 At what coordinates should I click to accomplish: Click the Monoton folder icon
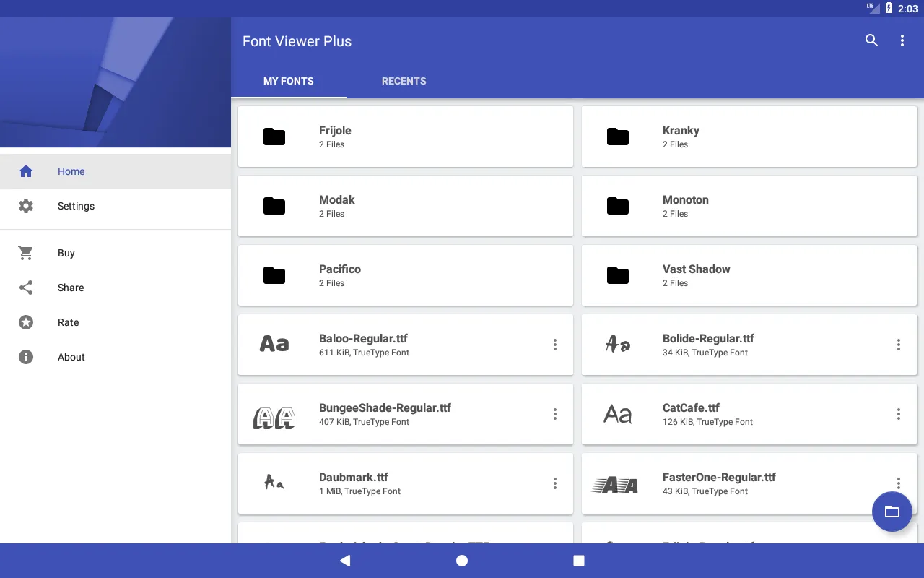coord(618,206)
